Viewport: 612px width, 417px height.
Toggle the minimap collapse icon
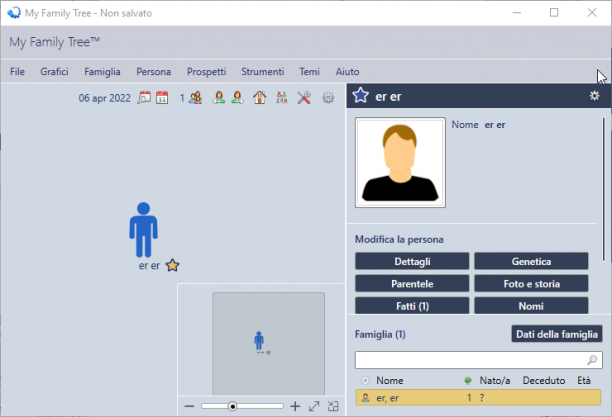pyautogui.click(x=333, y=406)
